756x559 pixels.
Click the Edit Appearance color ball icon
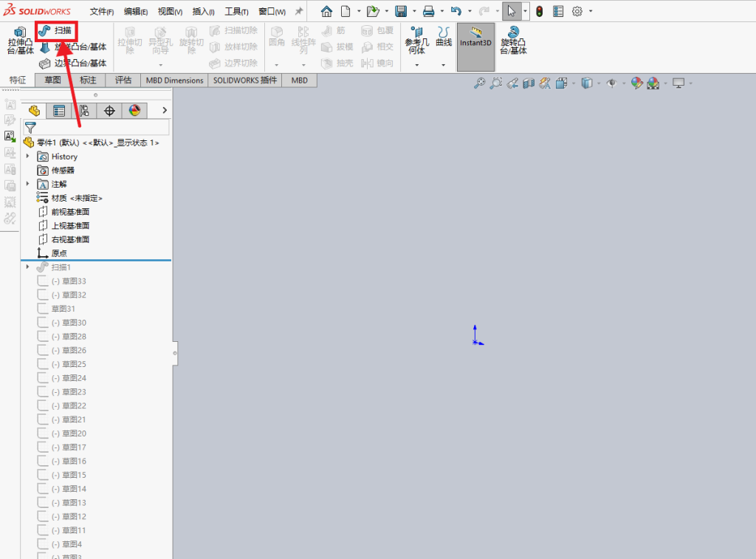637,83
